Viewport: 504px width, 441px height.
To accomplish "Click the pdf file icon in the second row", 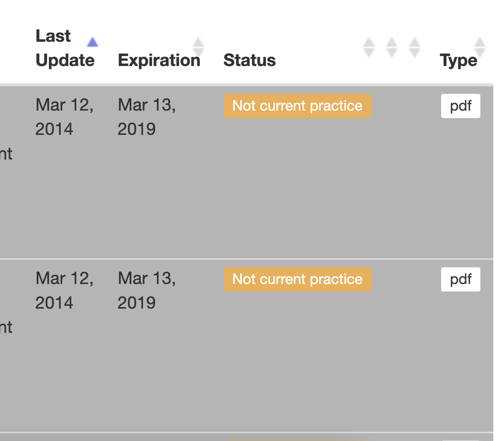I will point(460,279).
